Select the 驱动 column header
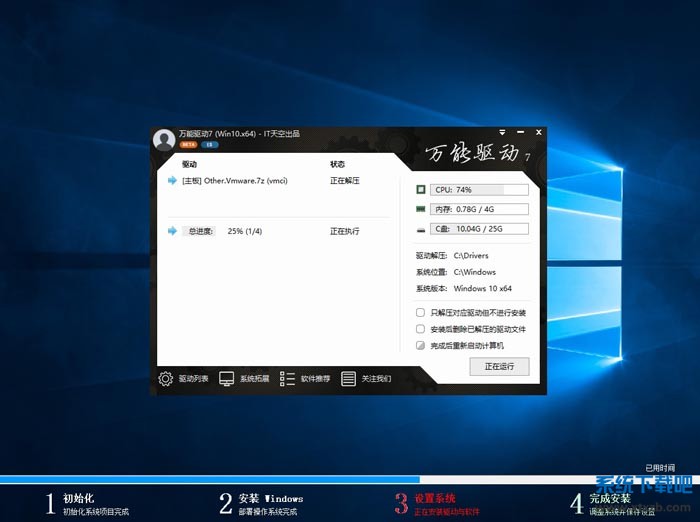The image size is (700, 522). (190, 164)
